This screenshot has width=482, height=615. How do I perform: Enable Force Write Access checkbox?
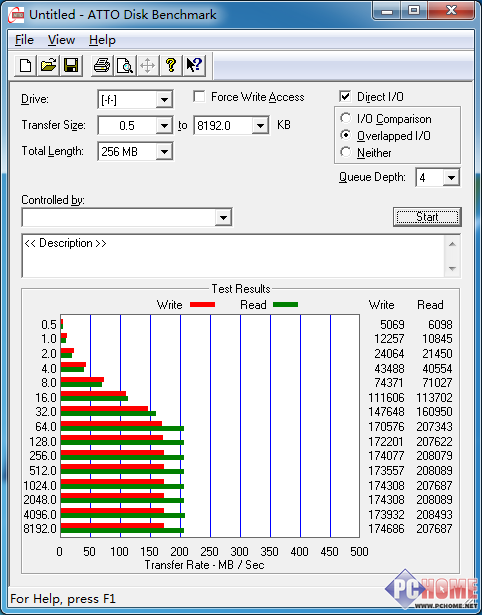click(x=199, y=96)
